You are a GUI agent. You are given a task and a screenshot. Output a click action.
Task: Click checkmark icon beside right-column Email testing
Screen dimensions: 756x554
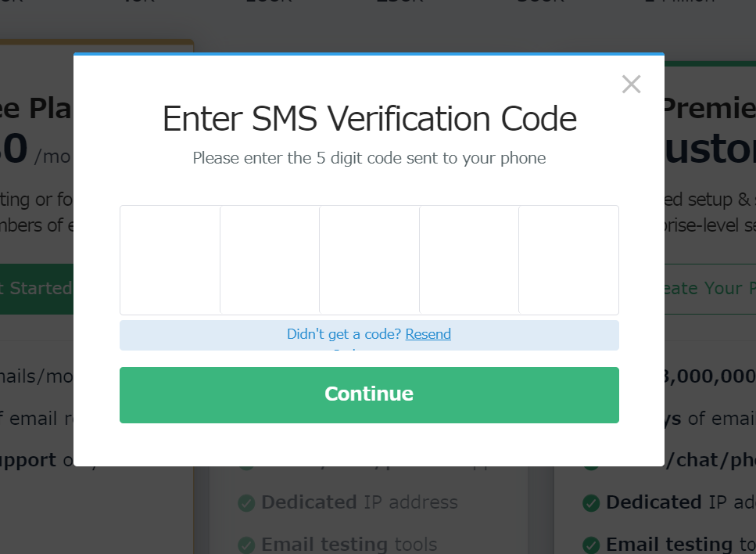[x=591, y=545]
